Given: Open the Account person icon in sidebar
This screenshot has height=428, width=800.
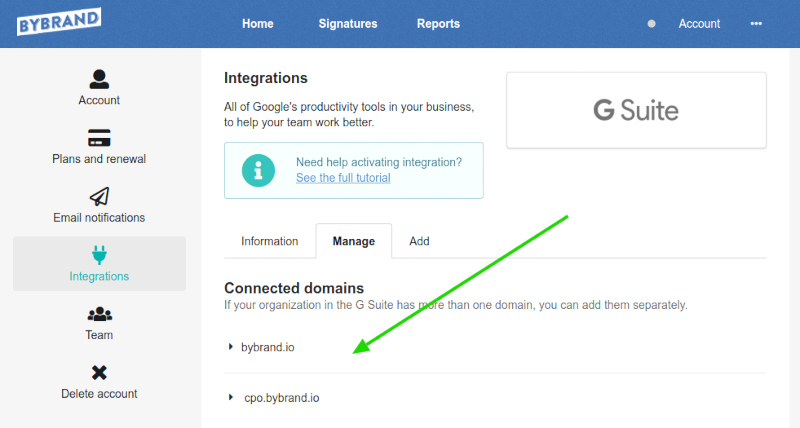Looking at the screenshot, I should tap(99, 79).
